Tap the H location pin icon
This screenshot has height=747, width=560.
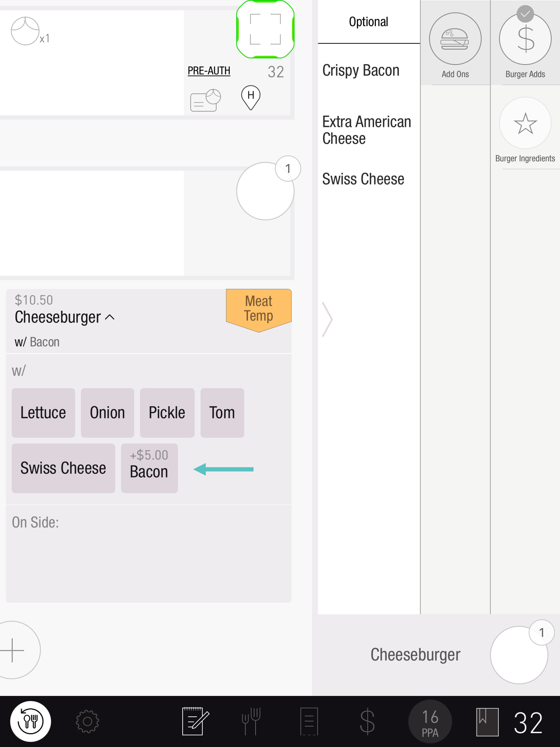[250, 97]
